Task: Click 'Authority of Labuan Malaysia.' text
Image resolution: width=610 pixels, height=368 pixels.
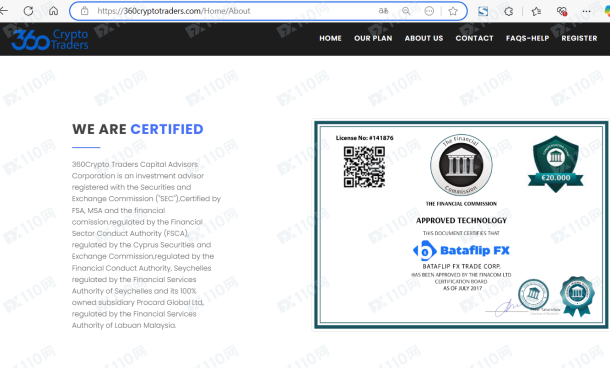Action: pyautogui.click(x=124, y=325)
